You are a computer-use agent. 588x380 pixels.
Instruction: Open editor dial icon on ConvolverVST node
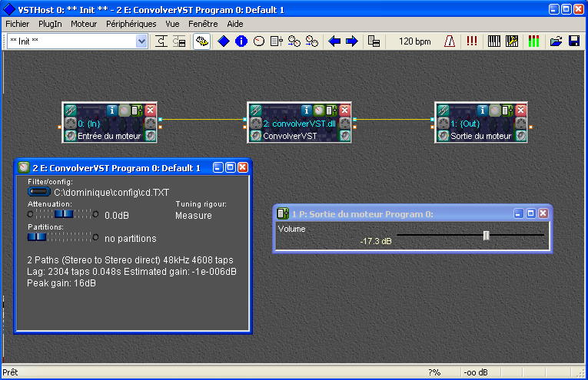pos(319,110)
